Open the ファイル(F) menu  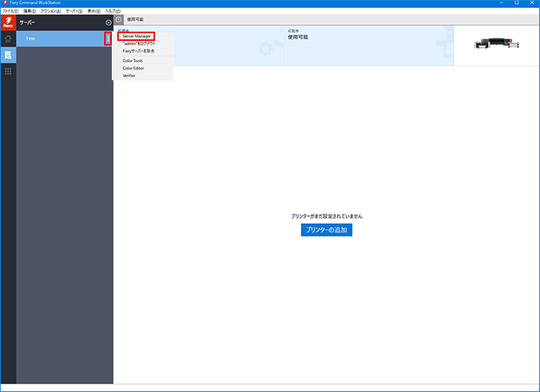[x=10, y=11]
